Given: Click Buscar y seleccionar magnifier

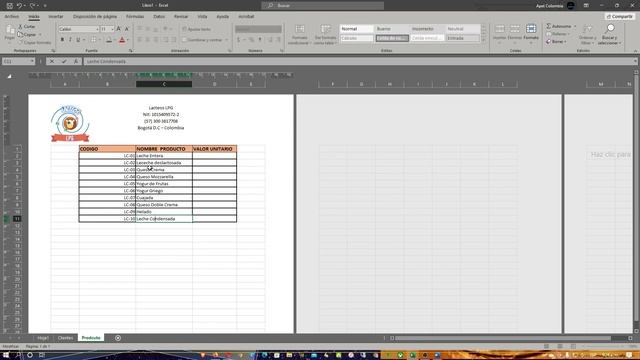Looking at the screenshot, I should 610,29.
